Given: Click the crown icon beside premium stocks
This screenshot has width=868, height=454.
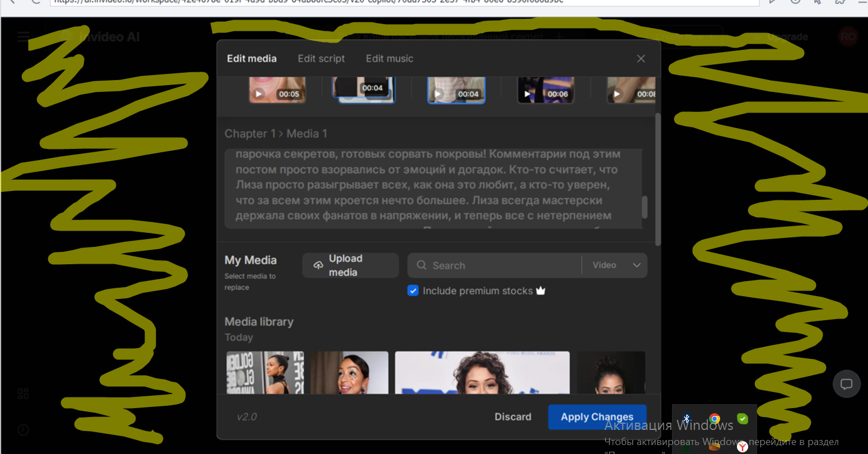Looking at the screenshot, I should coord(540,291).
